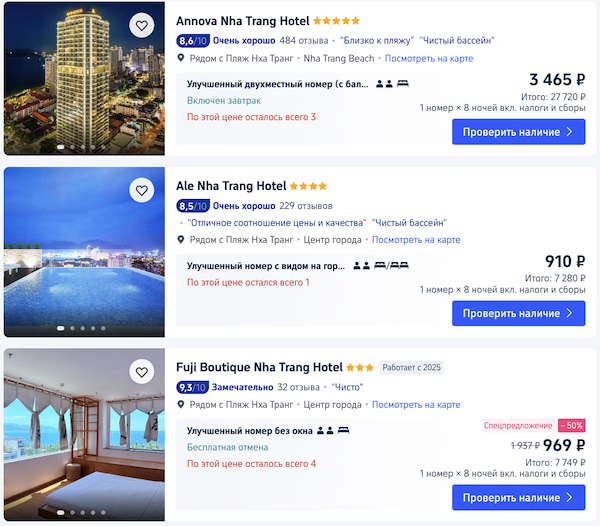Open the Ale hotel pool photo
This screenshot has height=526, width=600.
click(84, 252)
